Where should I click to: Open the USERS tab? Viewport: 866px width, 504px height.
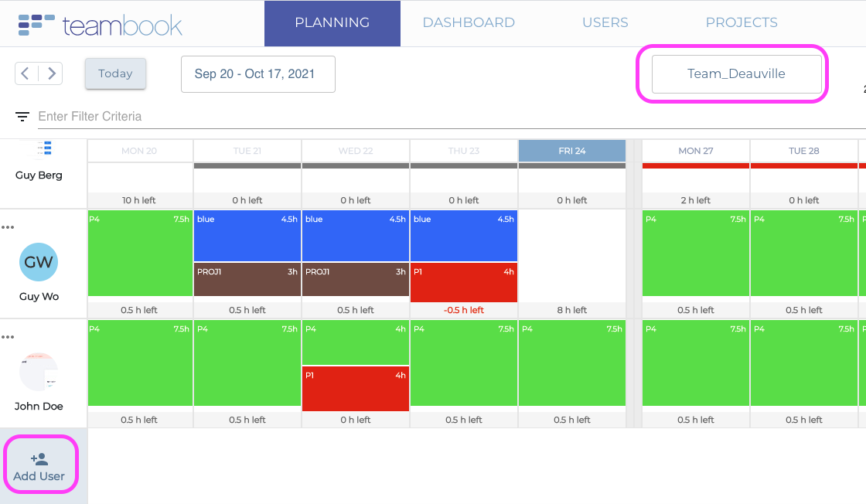(x=605, y=22)
